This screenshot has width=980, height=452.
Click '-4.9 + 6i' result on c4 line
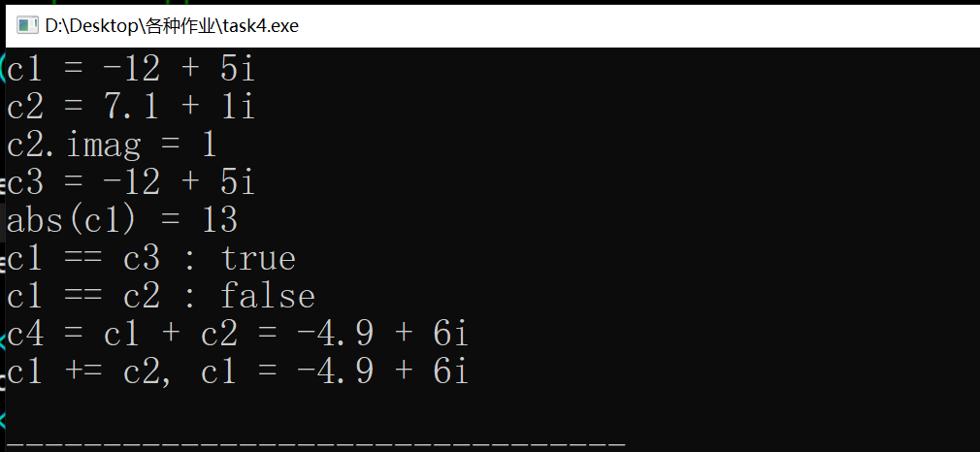[x=383, y=334]
